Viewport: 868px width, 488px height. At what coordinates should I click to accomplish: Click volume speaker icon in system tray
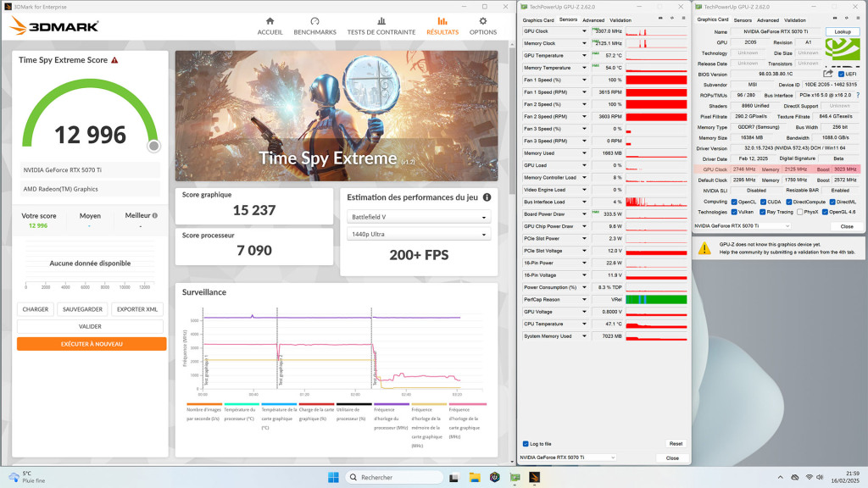(x=820, y=477)
